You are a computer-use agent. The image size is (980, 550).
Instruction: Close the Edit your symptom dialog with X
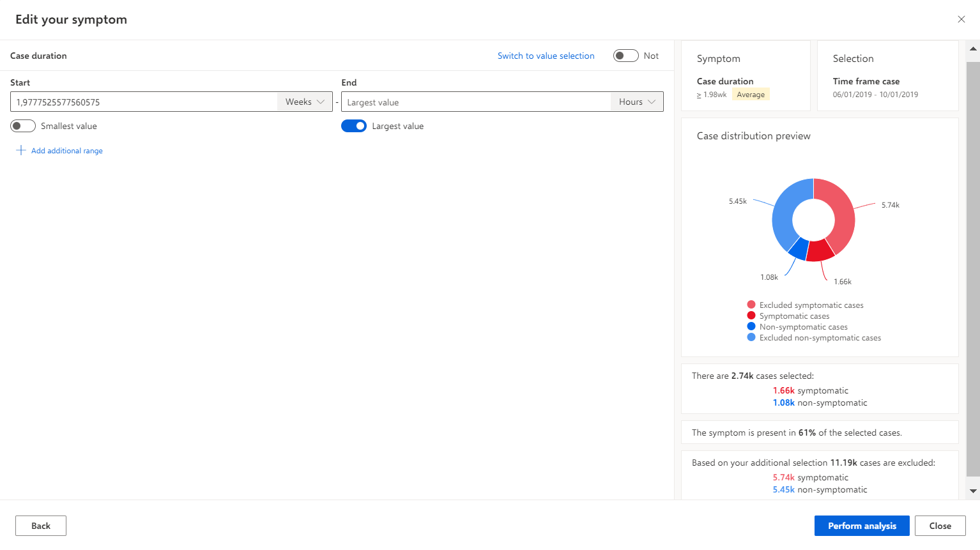click(x=961, y=19)
